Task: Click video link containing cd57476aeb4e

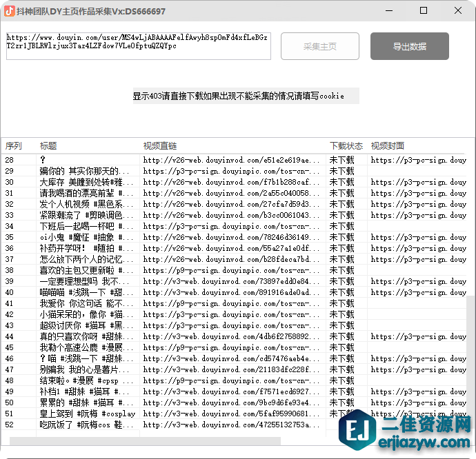Action: point(231,358)
